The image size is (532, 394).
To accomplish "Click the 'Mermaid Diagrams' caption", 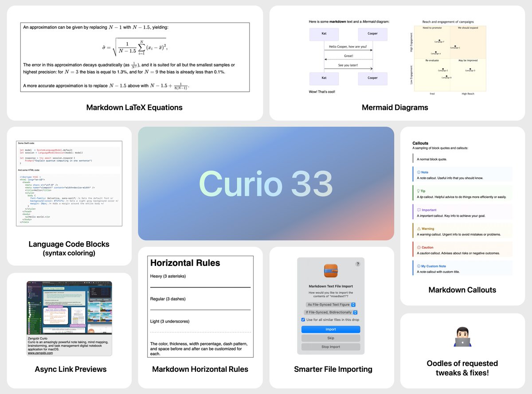I will pyautogui.click(x=395, y=107).
